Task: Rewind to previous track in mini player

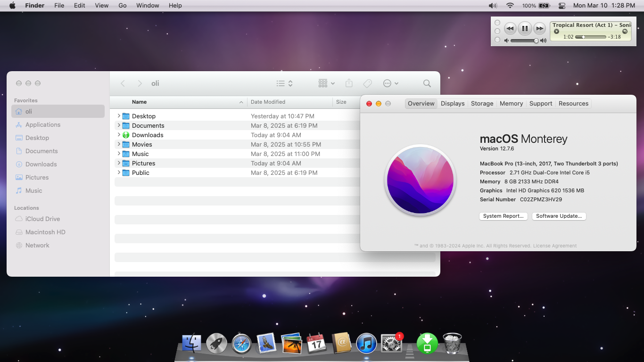Action: pyautogui.click(x=510, y=28)
